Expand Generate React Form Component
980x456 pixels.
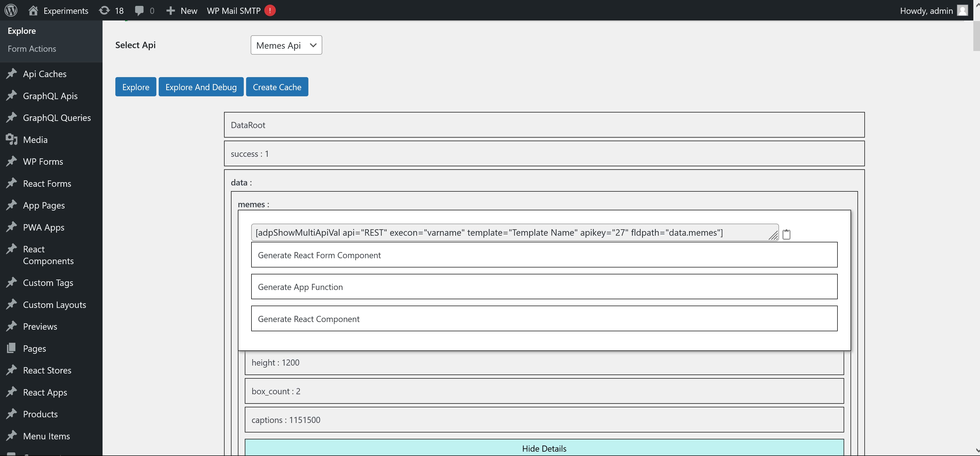click(x=544, y=255)
